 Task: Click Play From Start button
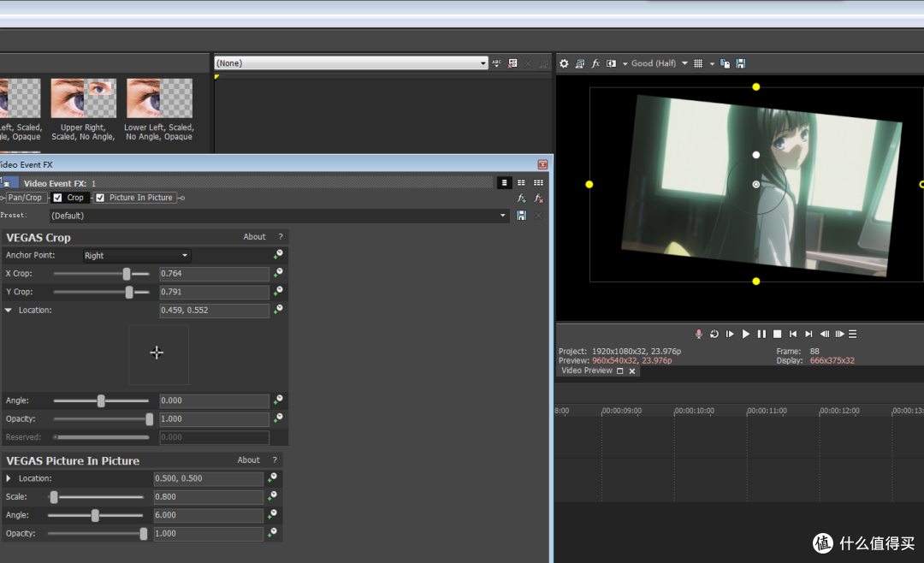[730, 335]
